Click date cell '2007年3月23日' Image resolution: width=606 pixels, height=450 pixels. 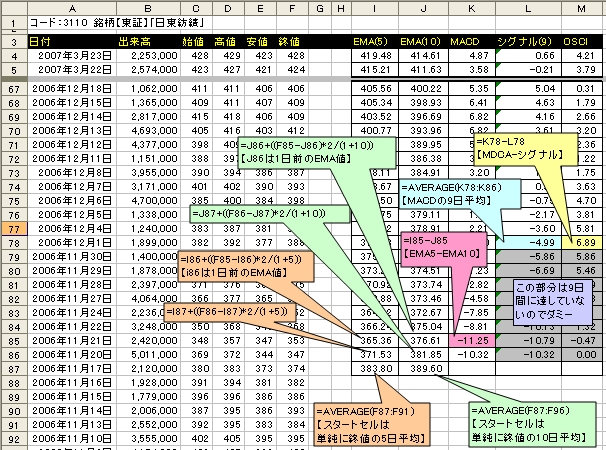pos(72,56)
